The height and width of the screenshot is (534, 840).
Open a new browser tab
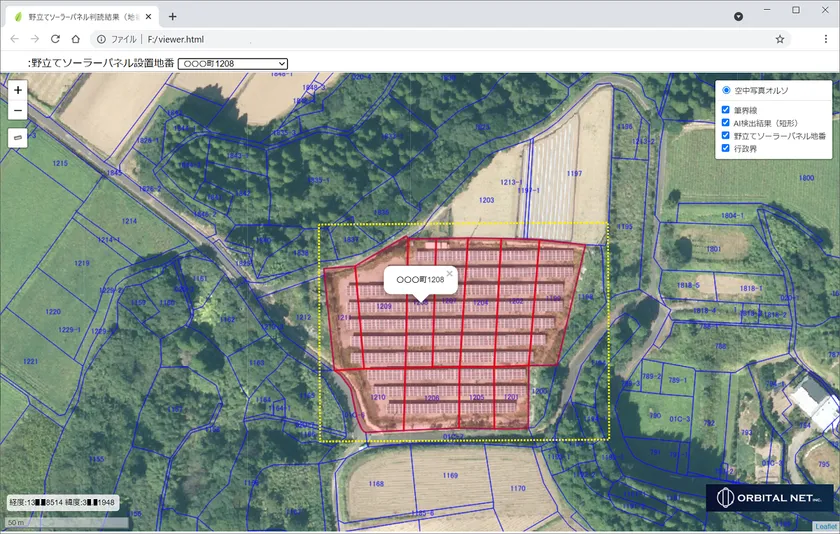(x=172, y=16)
